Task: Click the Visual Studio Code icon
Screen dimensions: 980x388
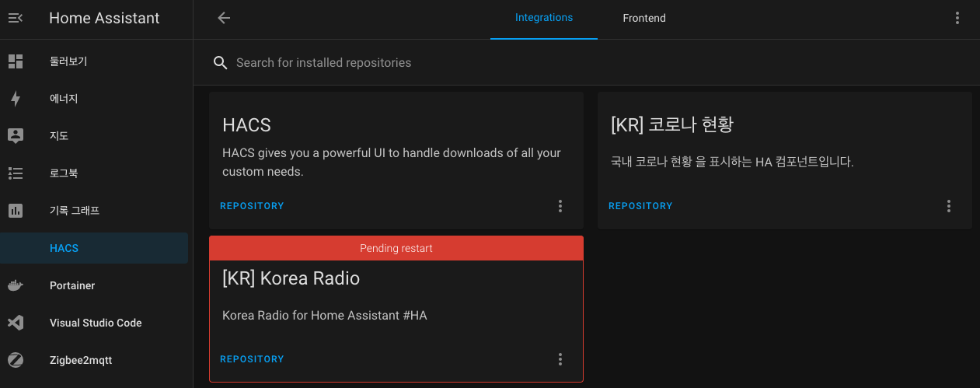Action: [x=16, y=323]
